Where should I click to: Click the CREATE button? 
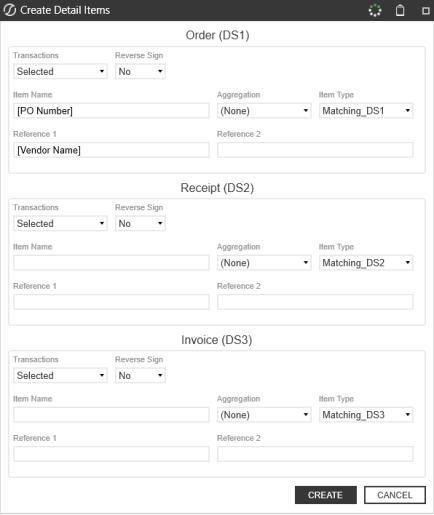326,495
